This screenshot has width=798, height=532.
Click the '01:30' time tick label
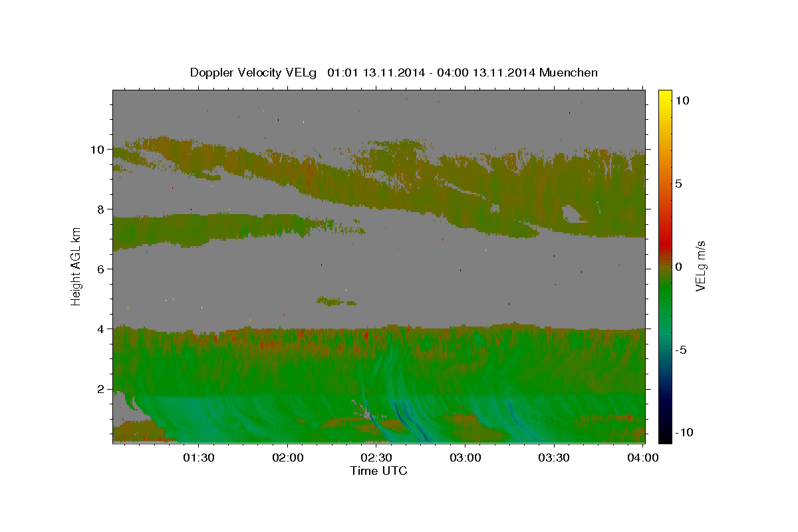199,458
